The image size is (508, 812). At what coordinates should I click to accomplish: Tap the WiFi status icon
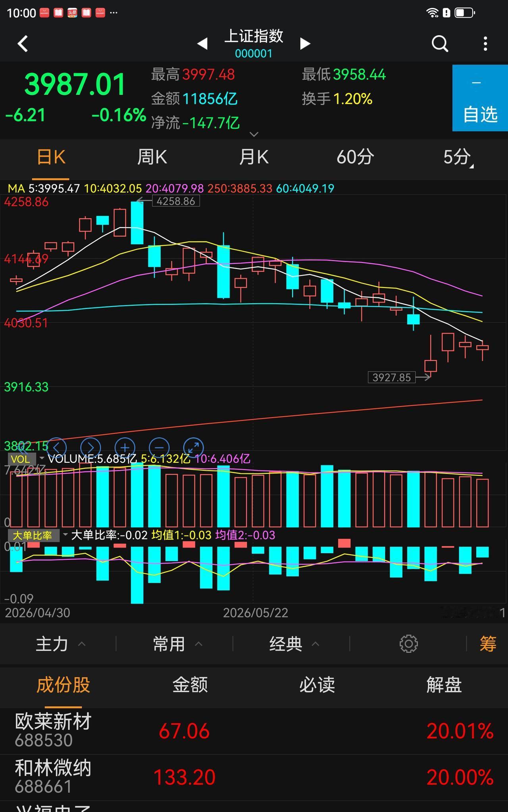432,13
